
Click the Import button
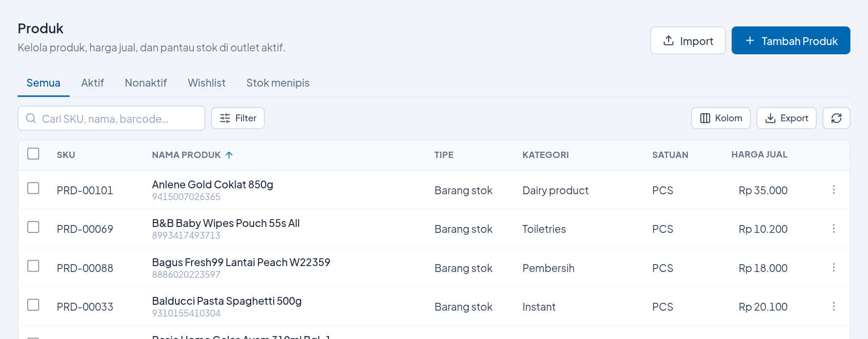(688, 41)
